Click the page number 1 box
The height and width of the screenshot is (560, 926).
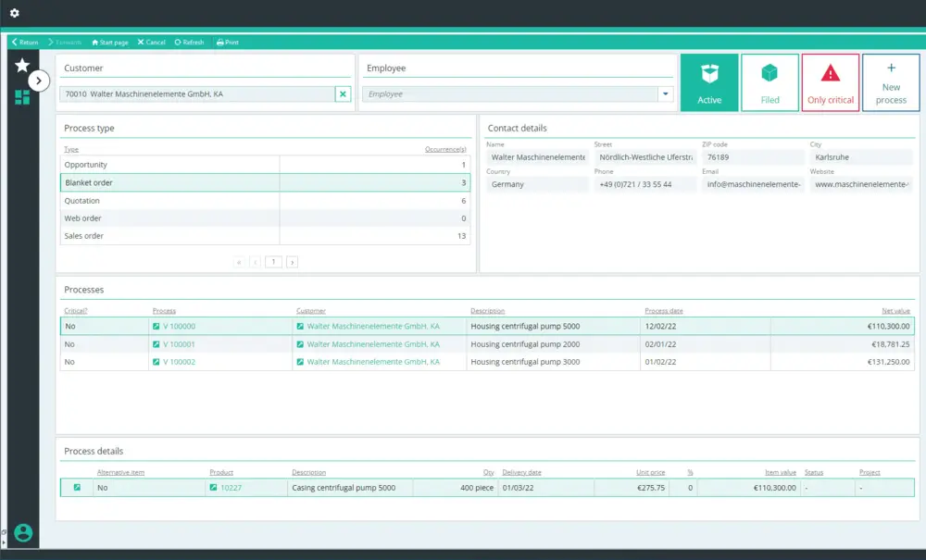pos(273,261)
